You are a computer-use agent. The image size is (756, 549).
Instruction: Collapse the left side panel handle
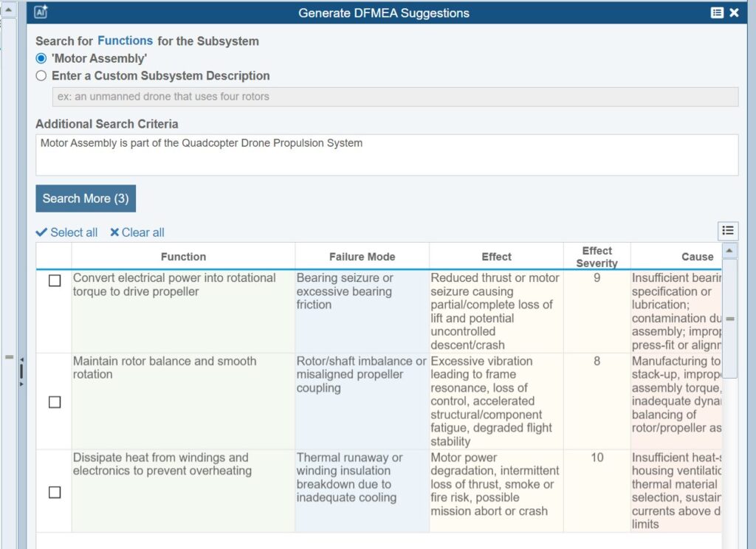9,356
